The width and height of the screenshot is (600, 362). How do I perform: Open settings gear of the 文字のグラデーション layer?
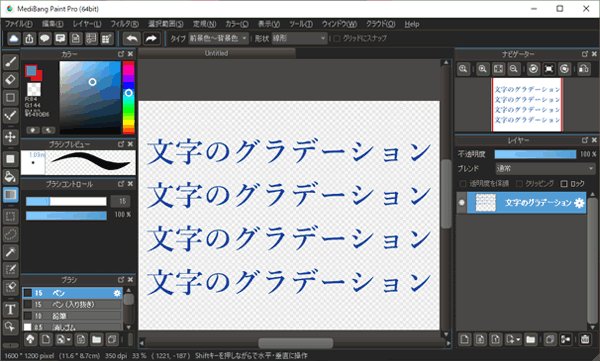(x=579, y=203)
